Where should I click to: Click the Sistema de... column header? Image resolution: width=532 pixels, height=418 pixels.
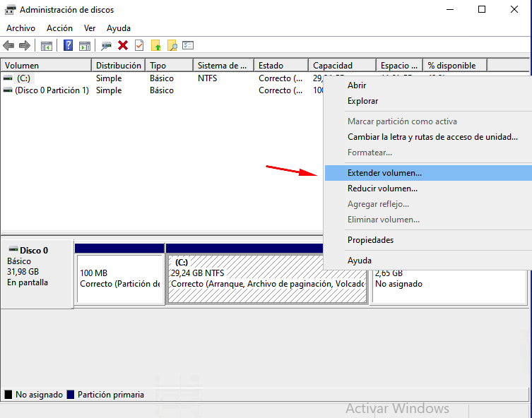pos(223,66)
